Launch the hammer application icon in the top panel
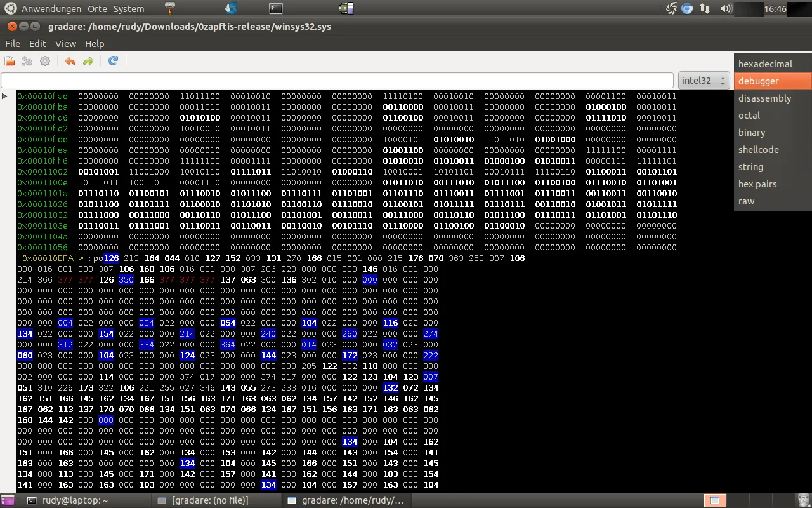Image resolution: width=812 pixels, height=508 pixels. pyautogui.click(x=171, y=8)
